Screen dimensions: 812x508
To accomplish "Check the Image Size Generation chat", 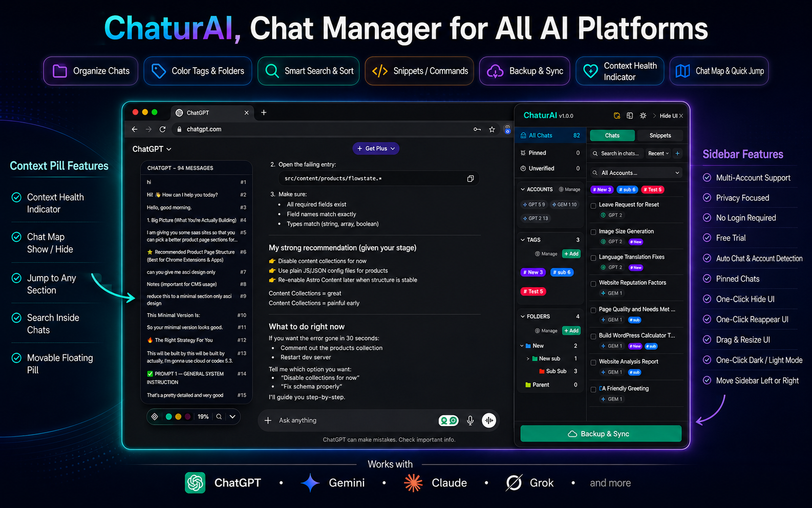I will tap(593, 232).
